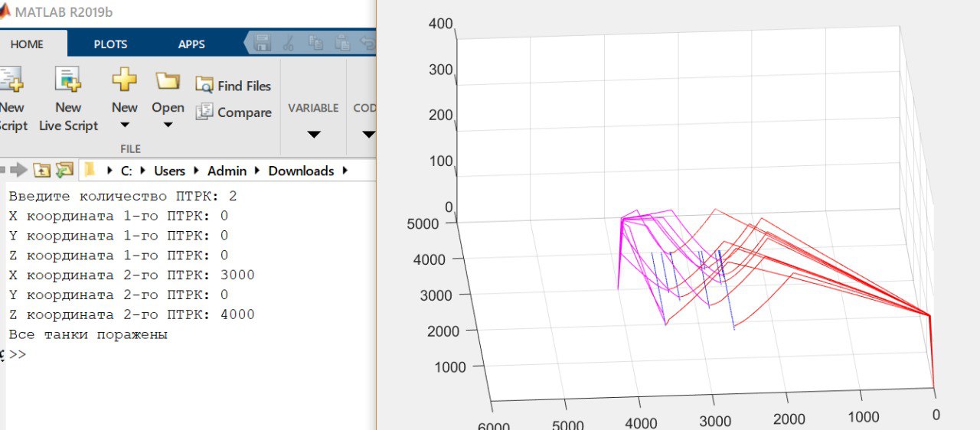Viewport: 980px width, 430px height.
Task: Click the Users folder in address path
Action: pos(169,171)
